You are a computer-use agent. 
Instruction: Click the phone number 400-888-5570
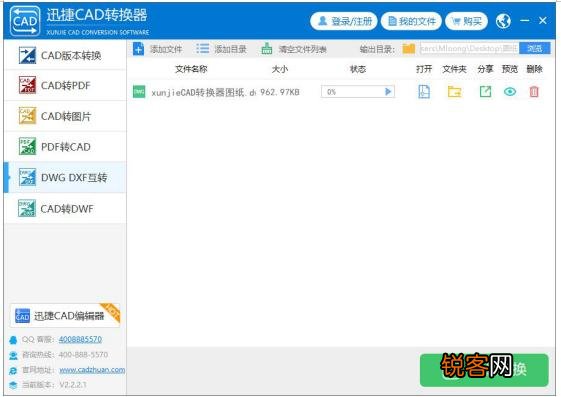pos(83,354)
